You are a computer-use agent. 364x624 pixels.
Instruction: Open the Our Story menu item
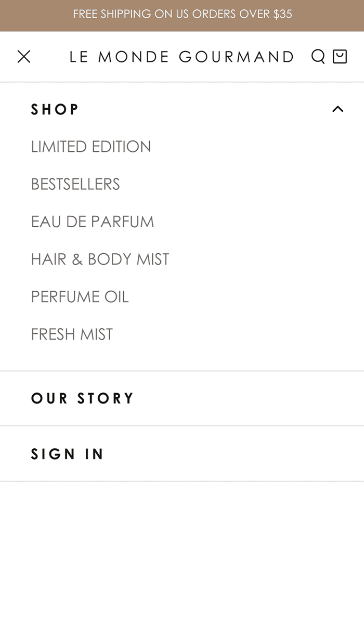[x=83, y=398]
